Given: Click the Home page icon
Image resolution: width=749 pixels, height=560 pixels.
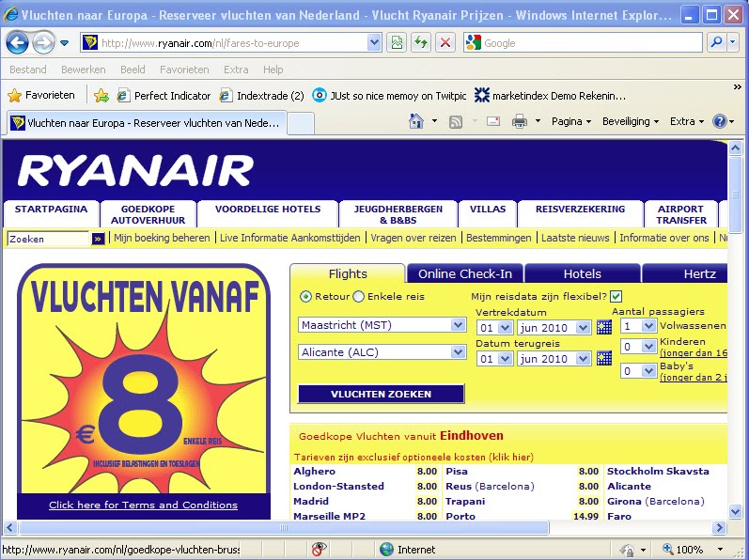Looking at the screenshot, I should tap(416, 121).
